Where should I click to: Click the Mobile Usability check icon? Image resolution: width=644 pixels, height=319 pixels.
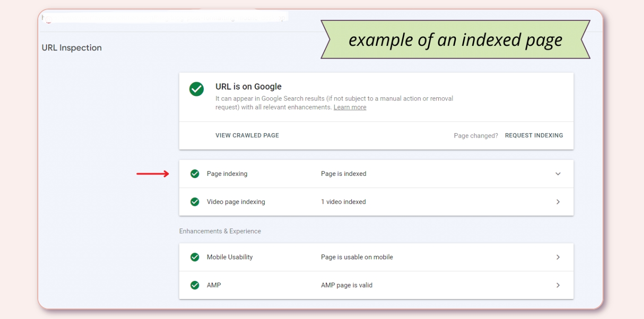194,257
